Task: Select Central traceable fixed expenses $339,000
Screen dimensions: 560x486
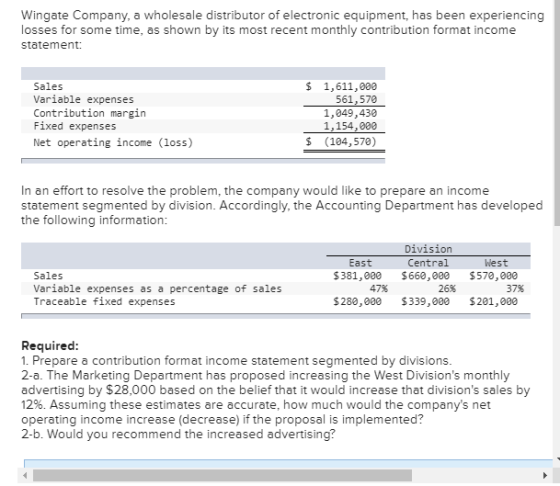Action: click(425, 302)
